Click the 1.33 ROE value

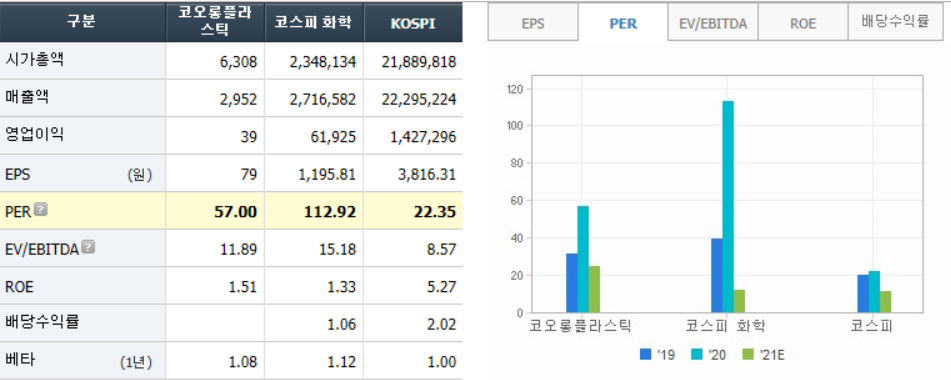point(341,287)
